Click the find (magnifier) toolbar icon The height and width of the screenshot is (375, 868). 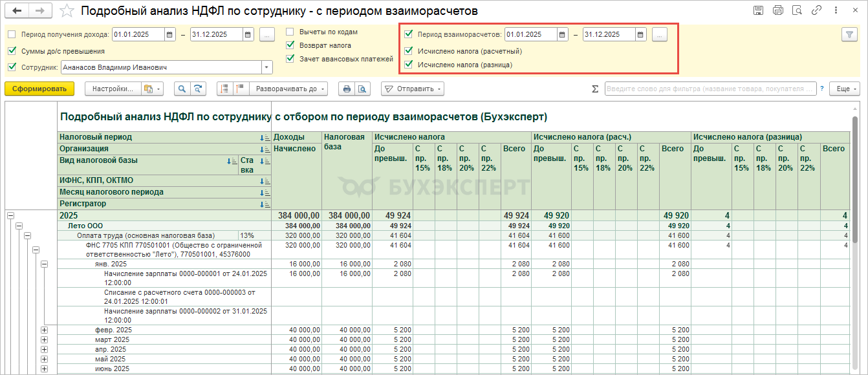182,89
